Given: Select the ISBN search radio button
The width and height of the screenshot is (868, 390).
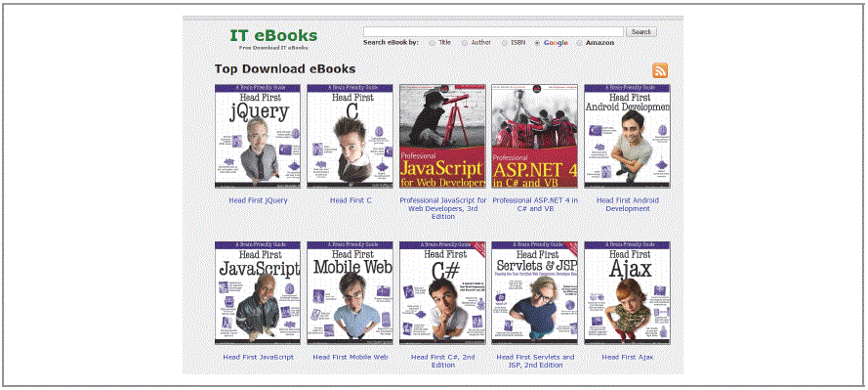Looking at the screenshot, I should 505,43.
